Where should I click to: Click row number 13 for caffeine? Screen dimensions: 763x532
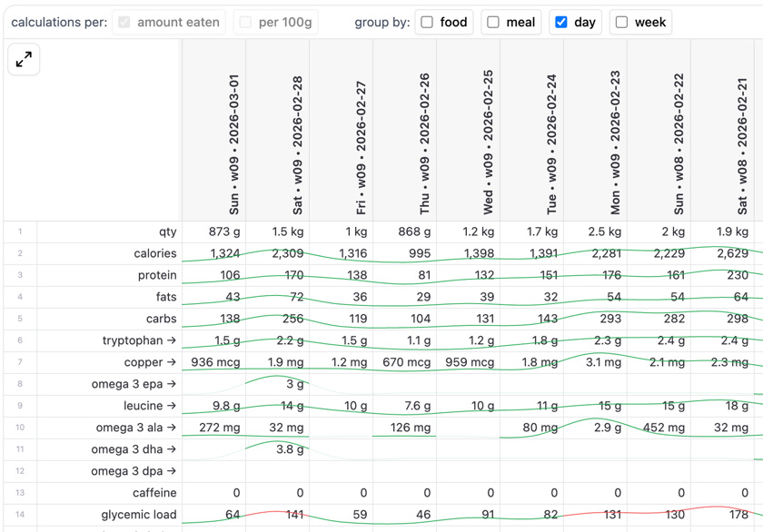click(x=20, y=493)
